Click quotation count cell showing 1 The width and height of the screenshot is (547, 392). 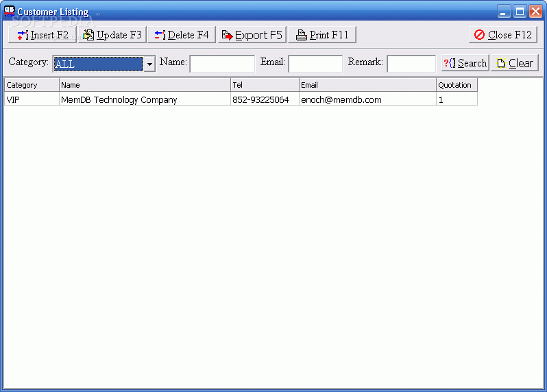457,100
